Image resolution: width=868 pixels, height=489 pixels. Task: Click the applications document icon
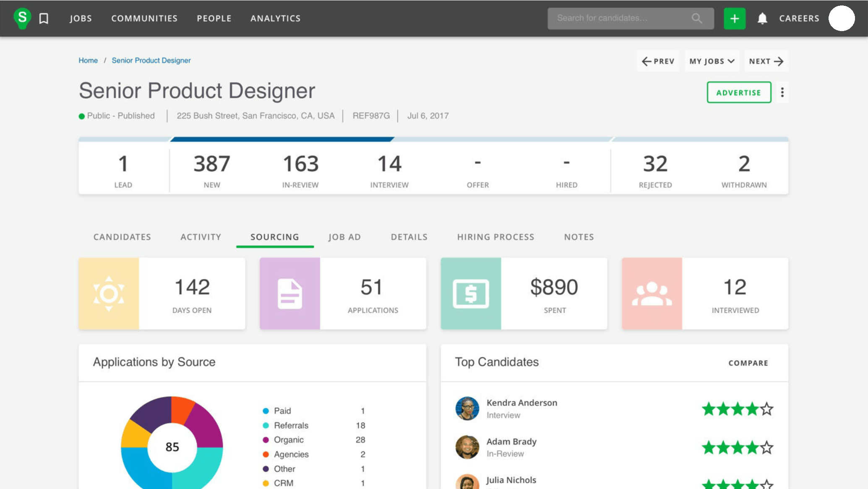tap(290, 293)
